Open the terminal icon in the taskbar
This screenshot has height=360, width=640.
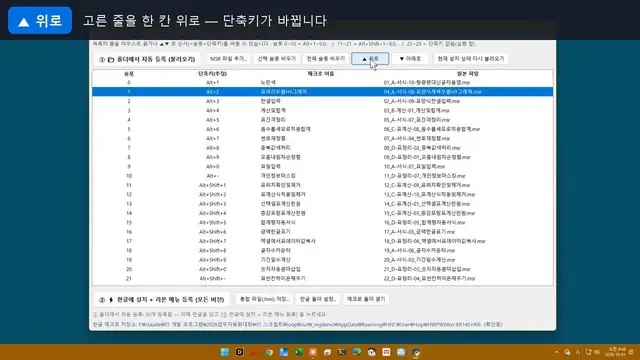coord(342,352)
